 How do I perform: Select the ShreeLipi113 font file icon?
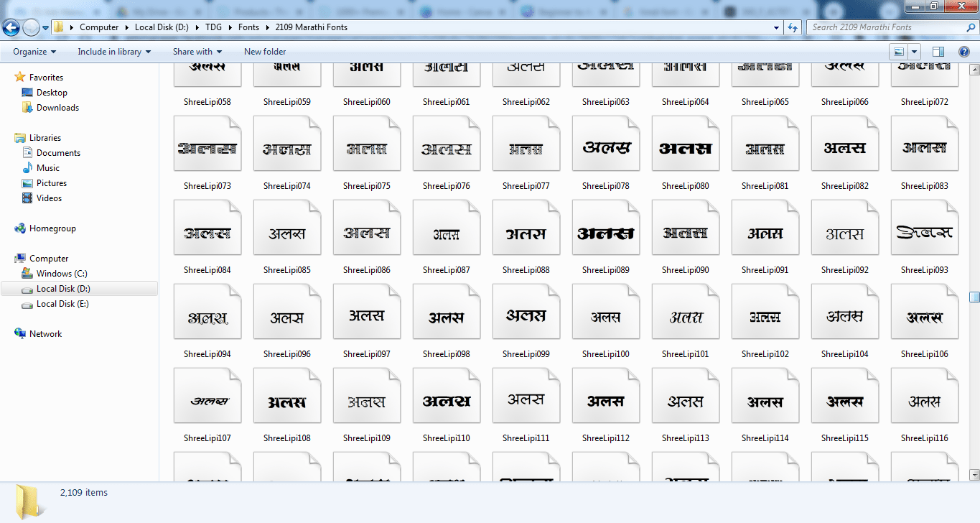686,396
